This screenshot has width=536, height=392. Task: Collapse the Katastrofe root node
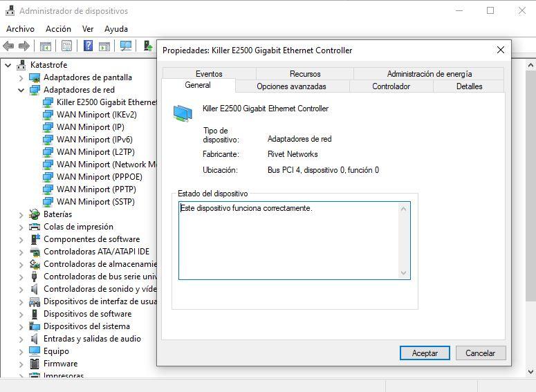pyautogui.click(x=8, y=65)
